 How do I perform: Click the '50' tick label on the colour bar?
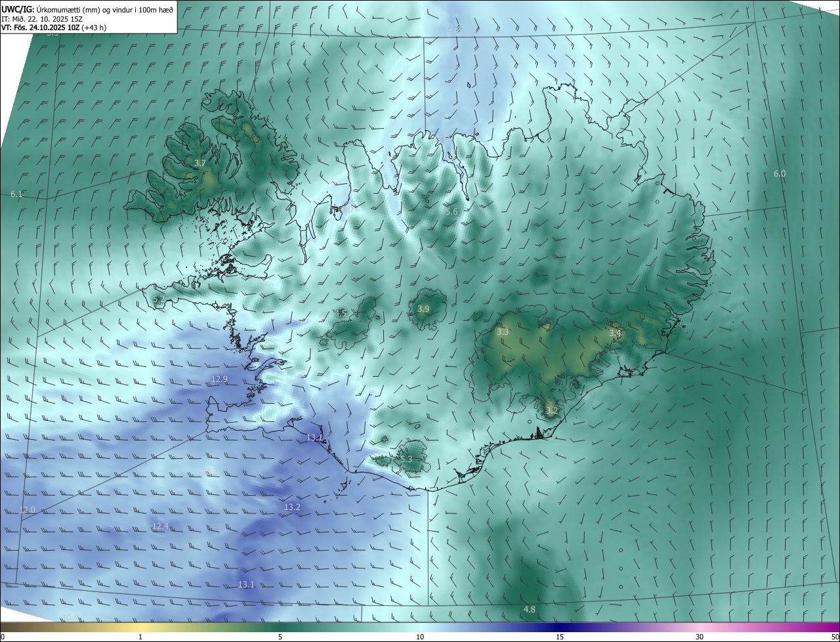[835, 637]
